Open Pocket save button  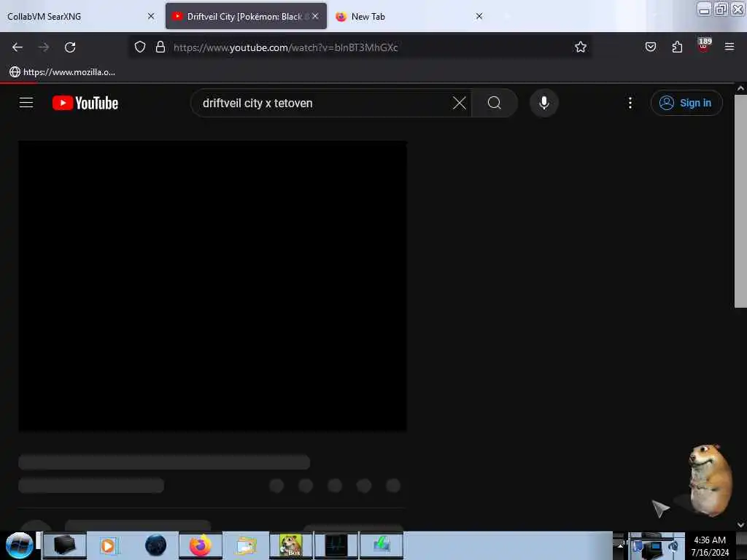(x=650, y=47)
